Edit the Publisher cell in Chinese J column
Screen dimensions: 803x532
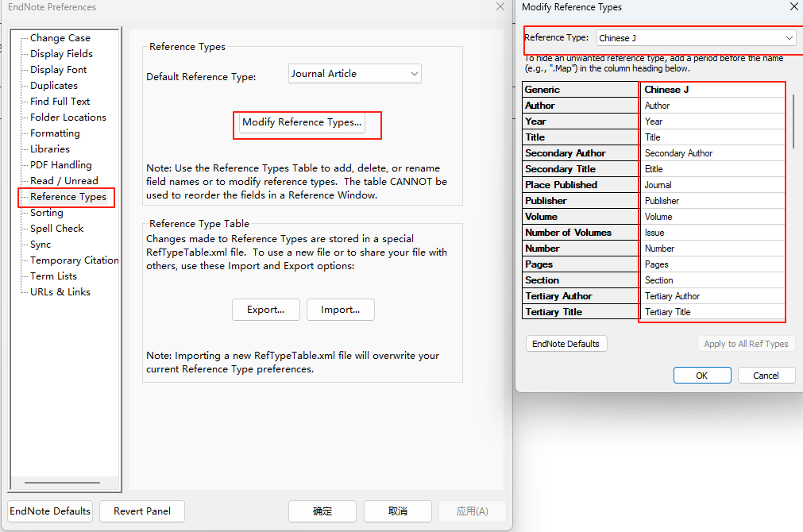tap(713, 201)
